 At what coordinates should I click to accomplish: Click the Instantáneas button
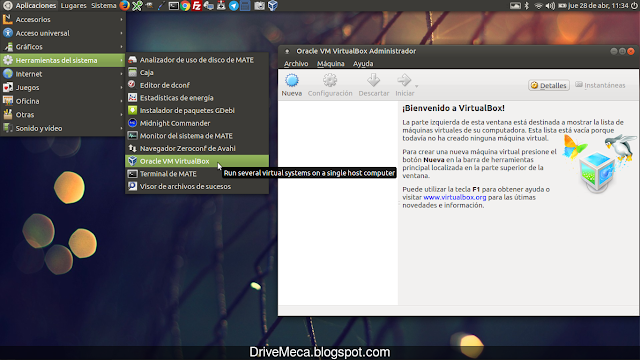[x=600, y=85]
